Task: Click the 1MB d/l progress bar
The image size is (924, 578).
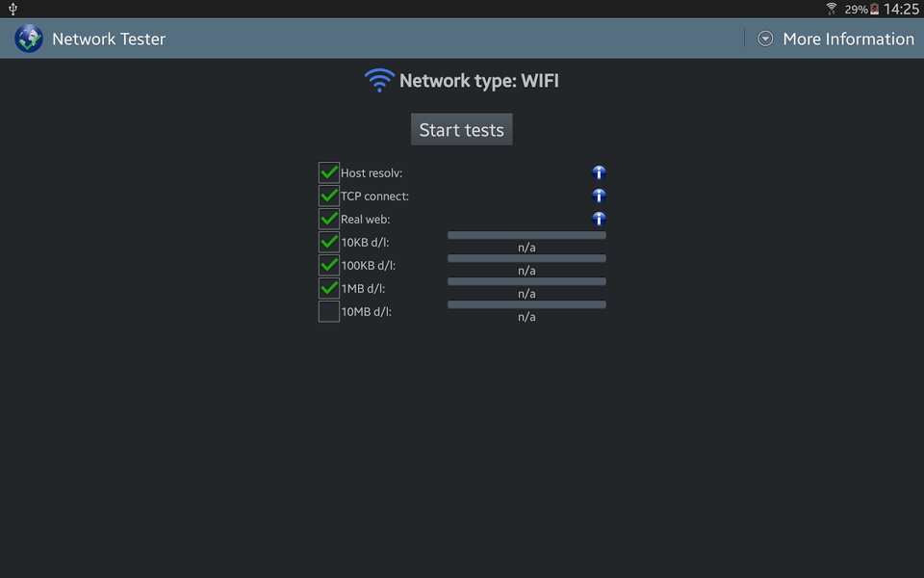Action: (x=526, y=281)
